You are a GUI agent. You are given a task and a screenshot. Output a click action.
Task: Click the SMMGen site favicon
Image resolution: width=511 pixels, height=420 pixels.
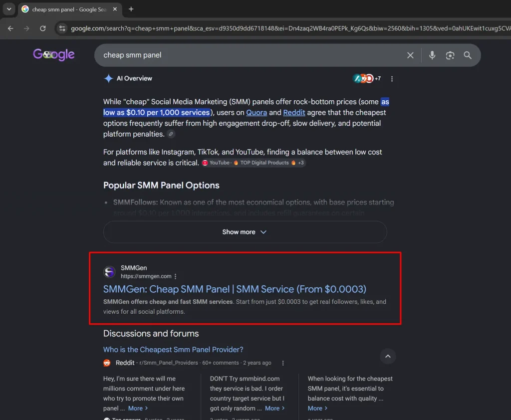(x=109, y=272)
